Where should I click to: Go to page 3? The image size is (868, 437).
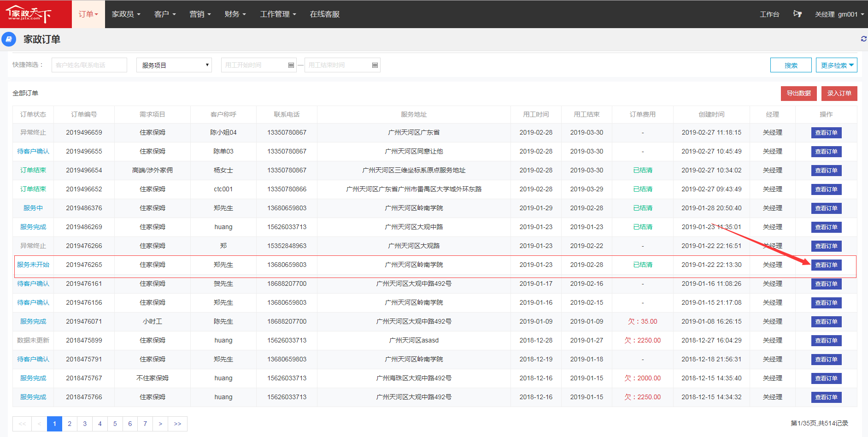point(85,424)
